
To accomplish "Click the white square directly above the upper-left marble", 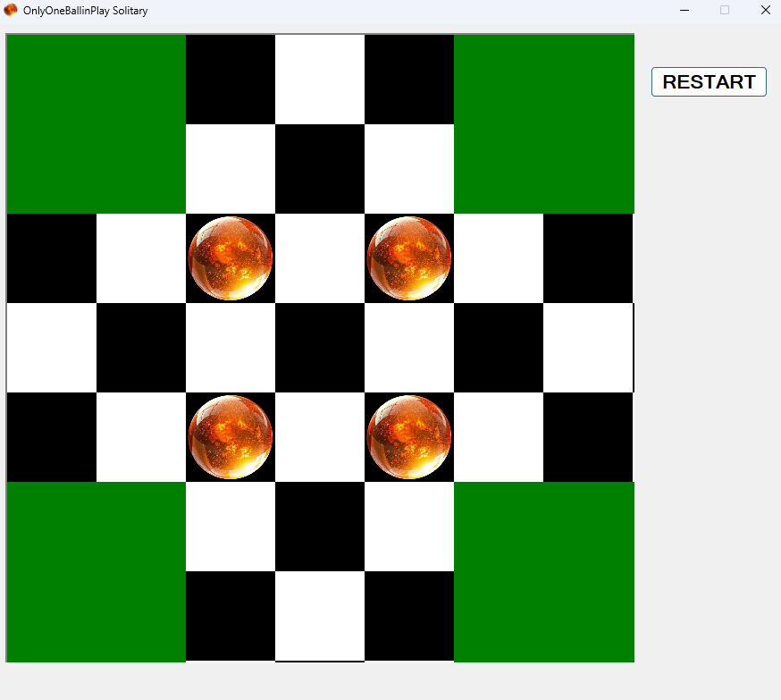I will [231, 169].
